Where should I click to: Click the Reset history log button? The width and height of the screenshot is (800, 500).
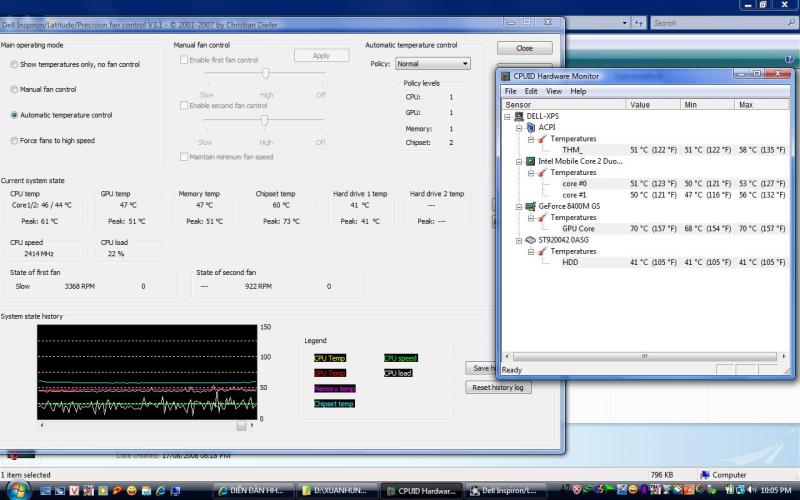coord(498,387)
